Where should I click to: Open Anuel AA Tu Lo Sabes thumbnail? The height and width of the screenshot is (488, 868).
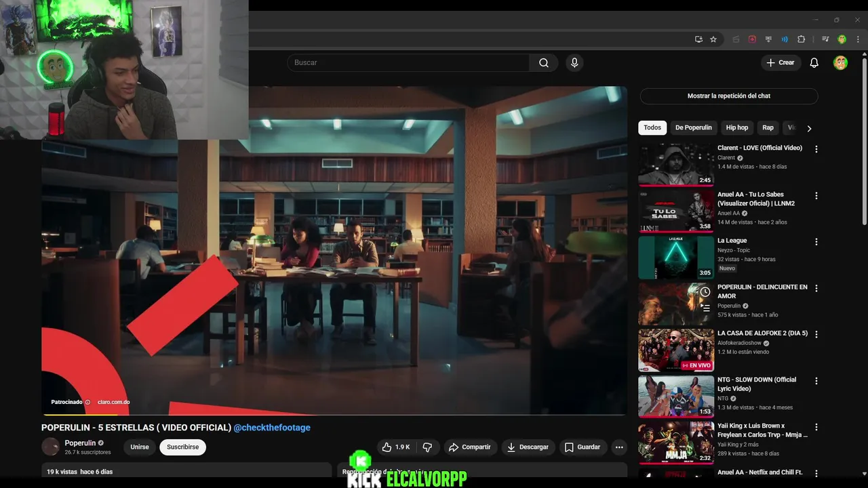(676, 211)
